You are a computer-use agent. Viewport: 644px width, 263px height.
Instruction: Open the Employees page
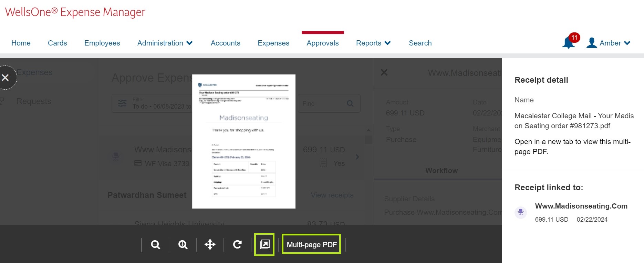(102, 43)
